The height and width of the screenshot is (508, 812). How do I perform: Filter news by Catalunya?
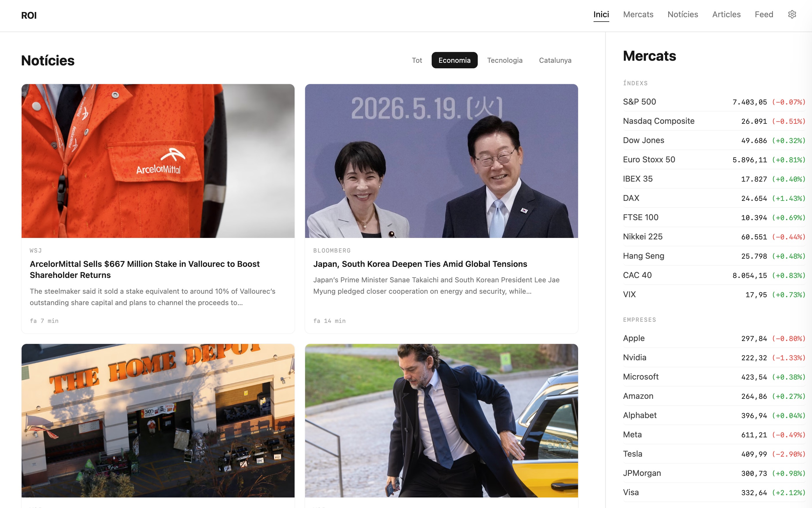[555, 60]
